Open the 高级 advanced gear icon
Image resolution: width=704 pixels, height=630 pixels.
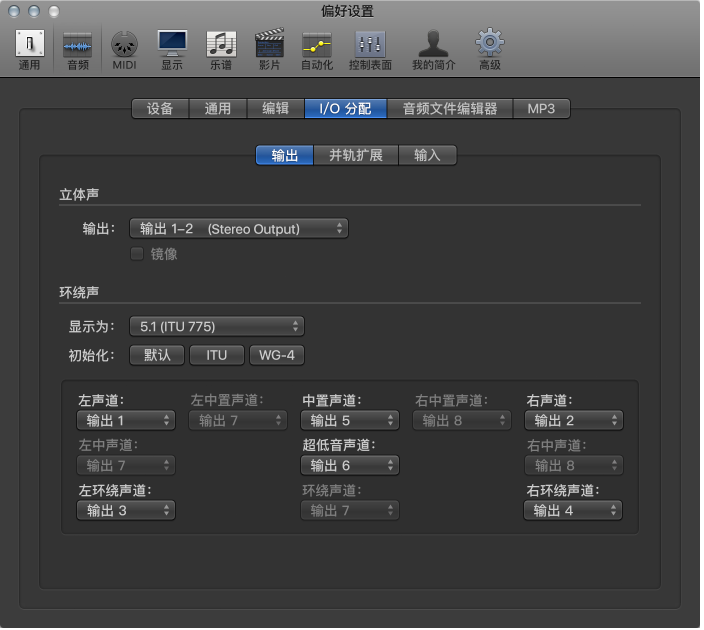pyautogui.click(x=490, y=49)
